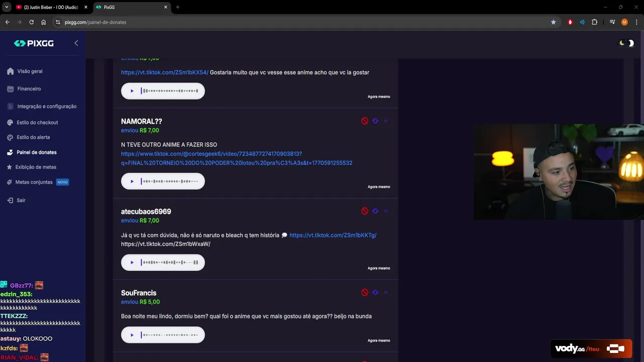
Task: Click the blue sound-wave extension icon
Action: 582,22
